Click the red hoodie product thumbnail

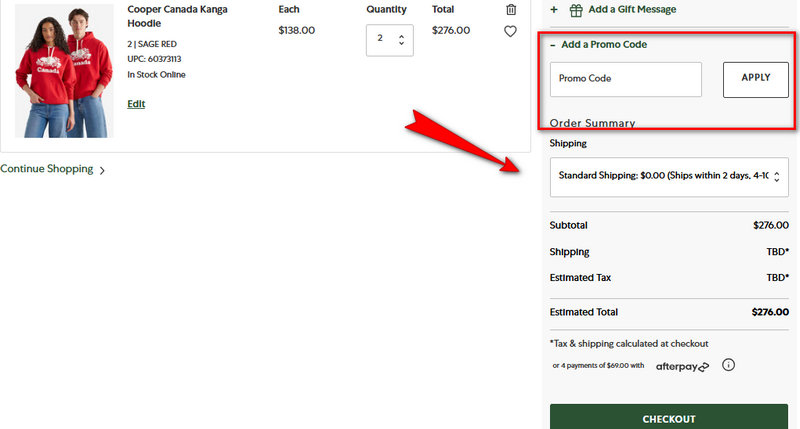[64, 70]
